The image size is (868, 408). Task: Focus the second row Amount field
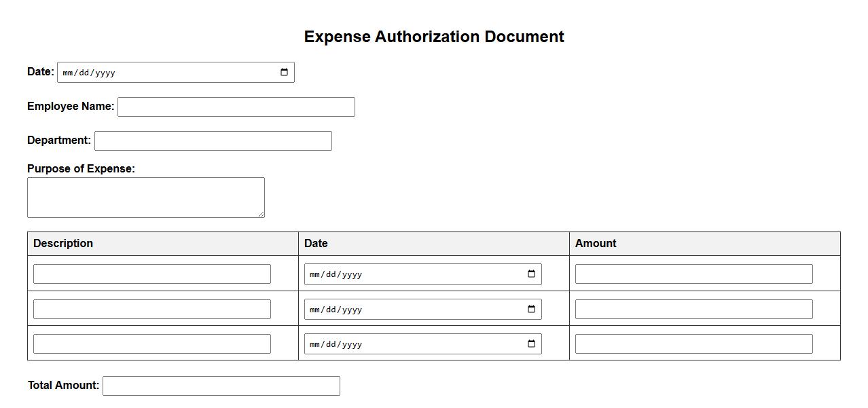[693, 310]
